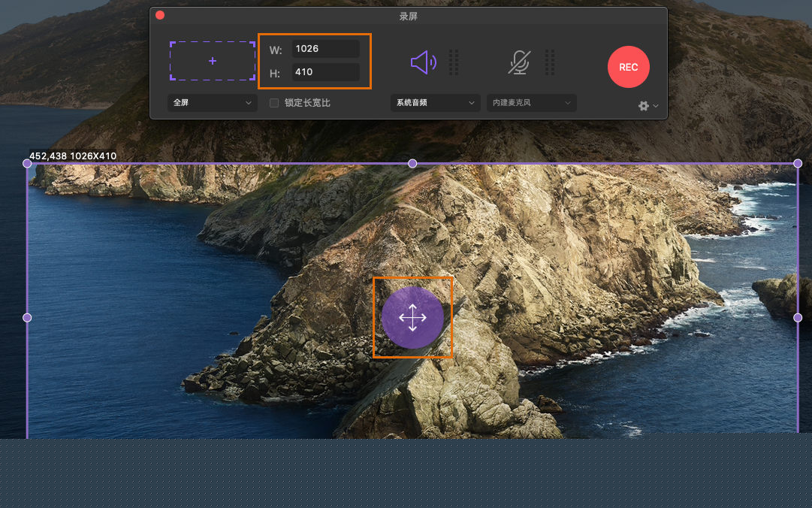Click the left-middle edge resize handle
The height and width of the screenshot is (508, 812).
(x=28, y=318)
